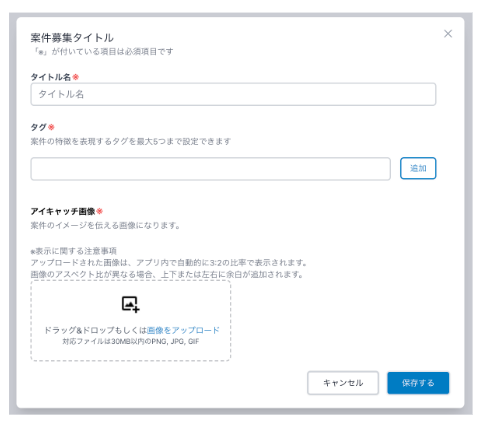Image resolution: width=480 pixels, height=427 pixels.
Task: Open 画像をアップロード link
Action: pyautogui.click(x=183, y=330)
